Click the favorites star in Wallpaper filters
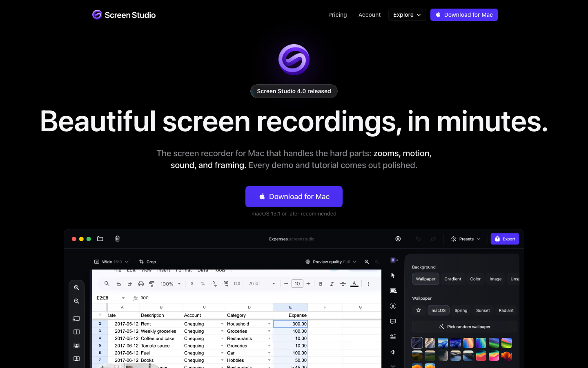 [419, 310]
